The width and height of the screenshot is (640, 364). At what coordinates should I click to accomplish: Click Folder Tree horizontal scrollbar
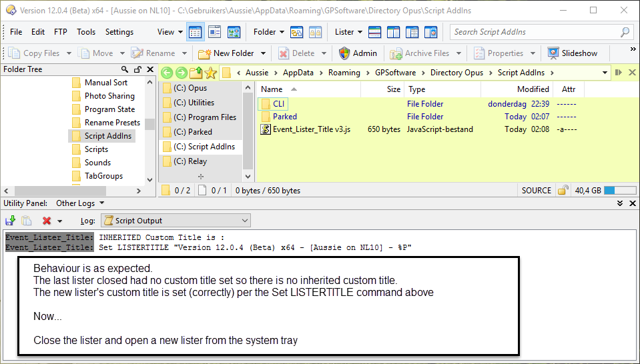[x=61, y=191]
